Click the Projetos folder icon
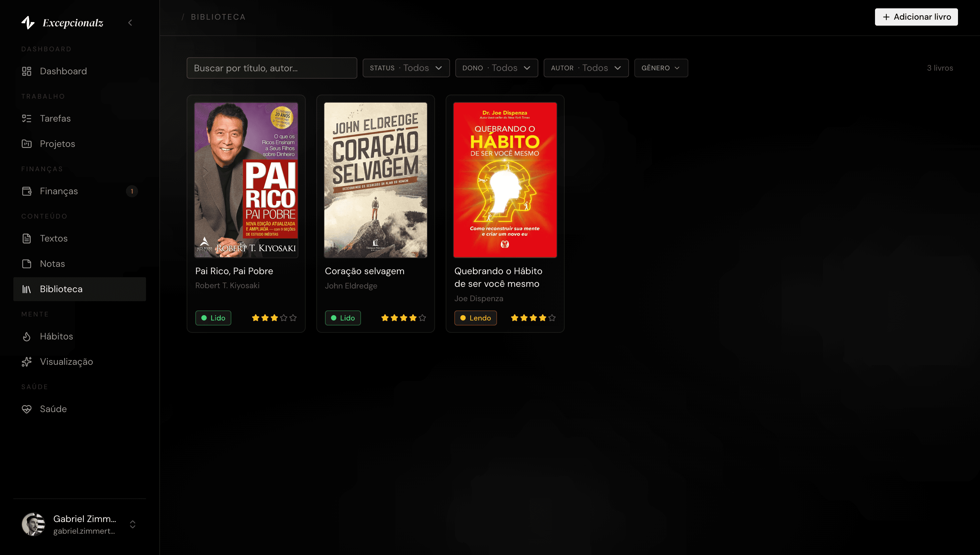 [x=27, y=144]
